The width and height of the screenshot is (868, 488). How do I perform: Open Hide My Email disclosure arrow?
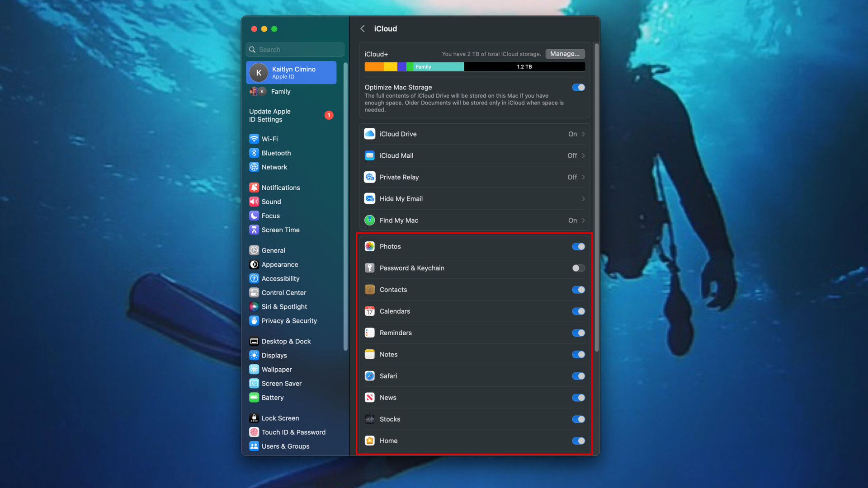tap(583, 199)
